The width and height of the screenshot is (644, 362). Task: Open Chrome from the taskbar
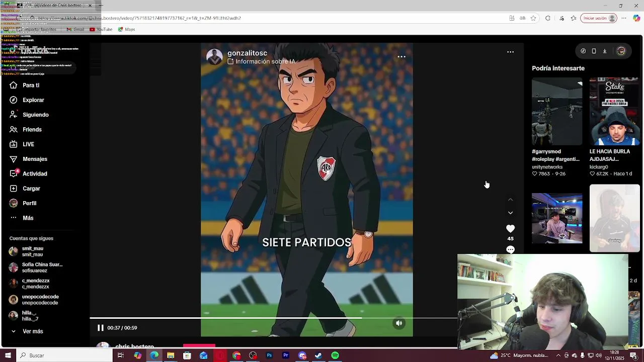pyautogui.click(x=236, y=355)
